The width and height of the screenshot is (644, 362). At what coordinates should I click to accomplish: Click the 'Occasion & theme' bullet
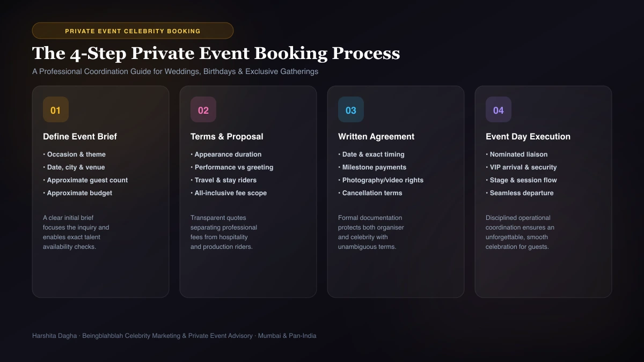pyautogui.click(x=75, y=154)
